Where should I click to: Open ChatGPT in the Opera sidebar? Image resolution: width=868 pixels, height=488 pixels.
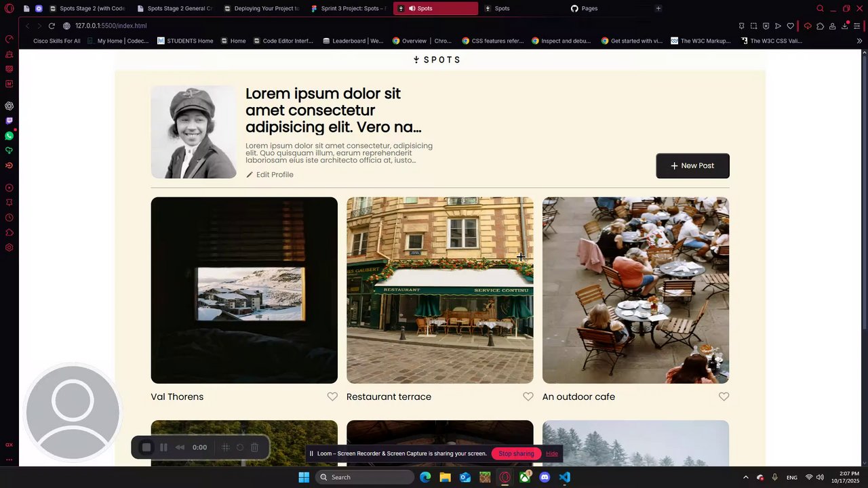pyautogui.click(x=9, y=106)
